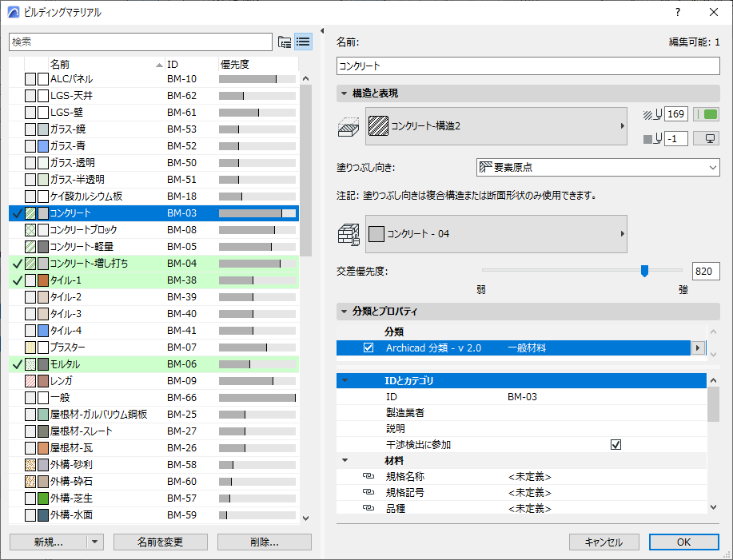Collapse the 構造と表現 section
The image size is (733, 560).
pos(344,93)
